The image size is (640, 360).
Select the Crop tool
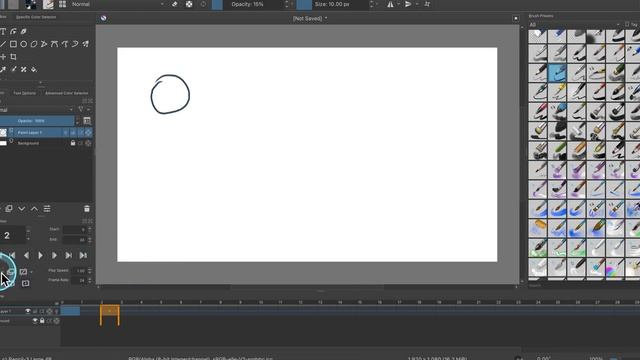pyautogui.click(x=13, y=57)
